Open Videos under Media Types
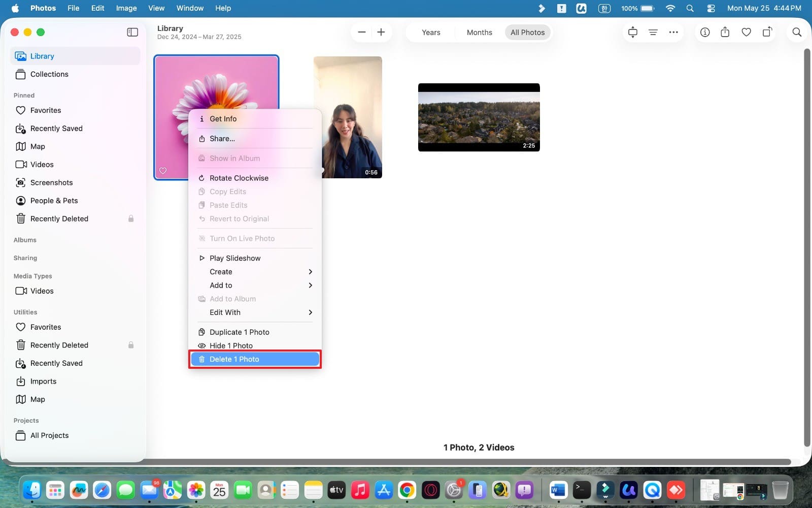 [75, 291]
